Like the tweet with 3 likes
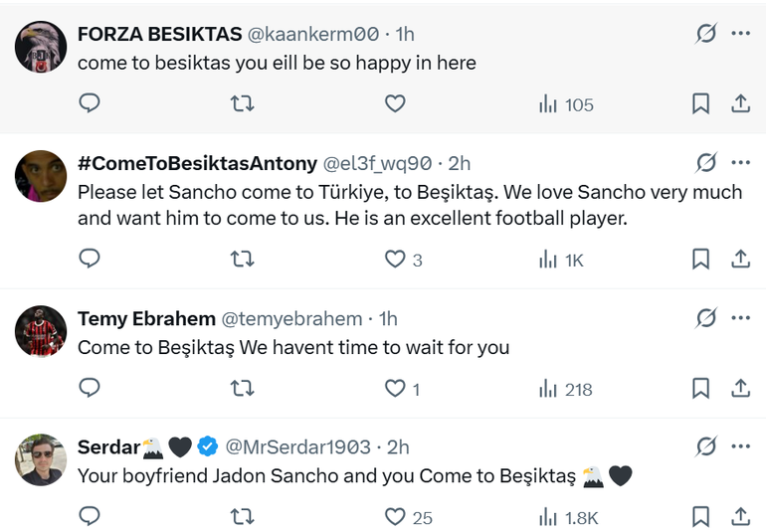Image resolution: width=766 pixels, height=532 pixels. (395, 260)
